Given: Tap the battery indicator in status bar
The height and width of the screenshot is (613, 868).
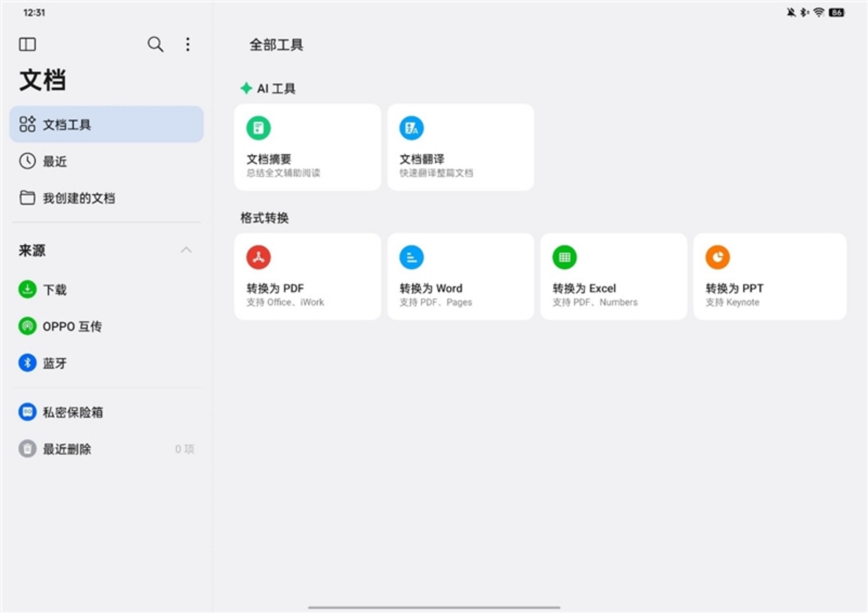Looking at the screenshot, I should 836,12.
